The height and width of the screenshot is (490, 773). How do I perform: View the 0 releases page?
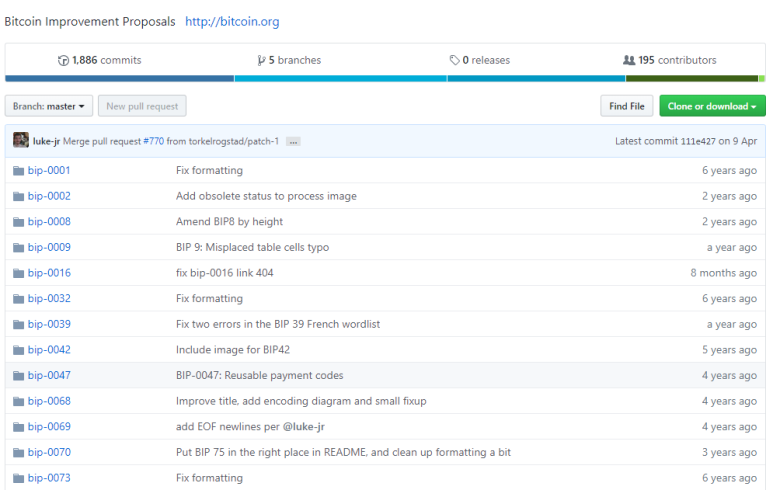coord(480,60)
